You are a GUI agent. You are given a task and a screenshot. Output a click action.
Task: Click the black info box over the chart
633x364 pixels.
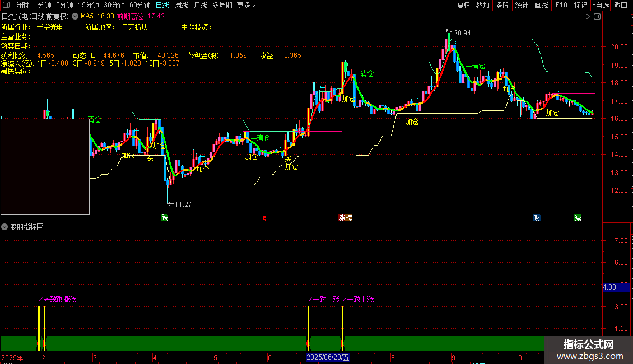[45, 167]
